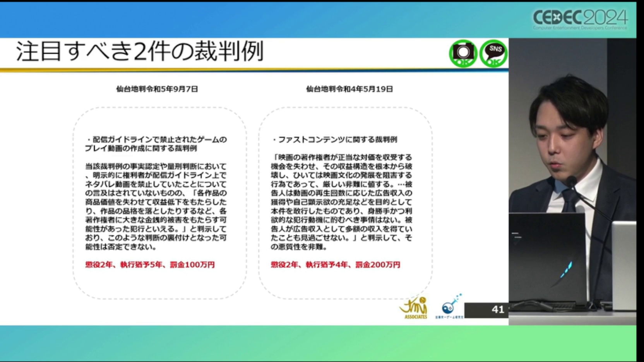Click red sentence text with 罰金200万円
Image resolution: width=644 pixels, height=362 pixels.
[x=335, y=265]
